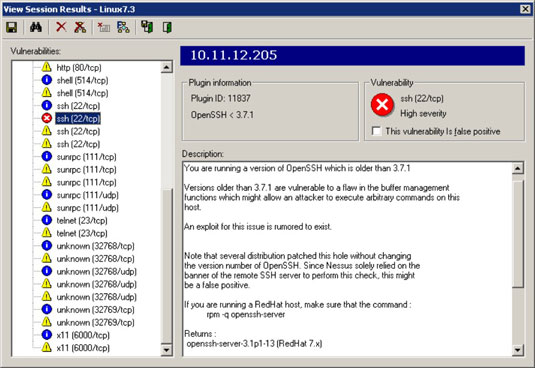Close the View Session Results window
This screenshot has width=535, height=368.
click(525, 9)
